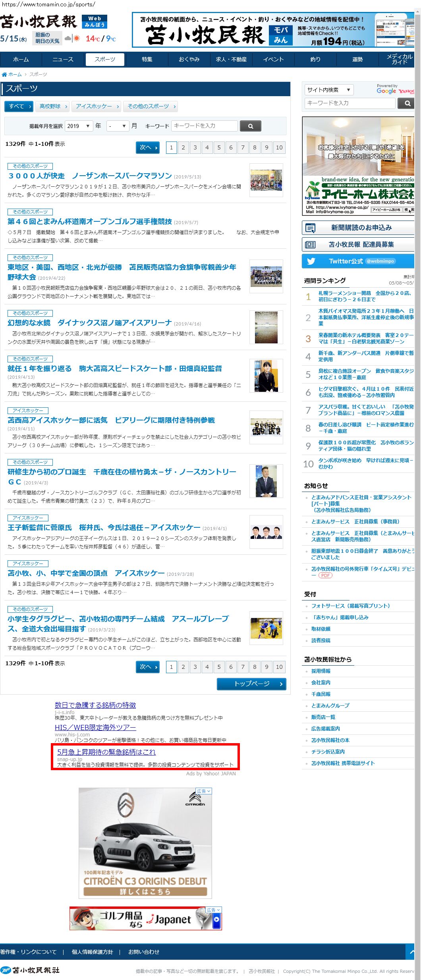Click the site search magnifier icon
Image resolution: width=421 pixels, height=980 pixels.
pyautogui.click(x=407, y=103)
